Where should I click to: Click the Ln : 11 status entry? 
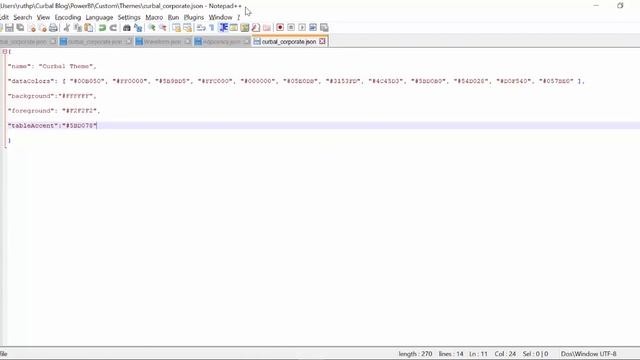(x=478, y=354)
